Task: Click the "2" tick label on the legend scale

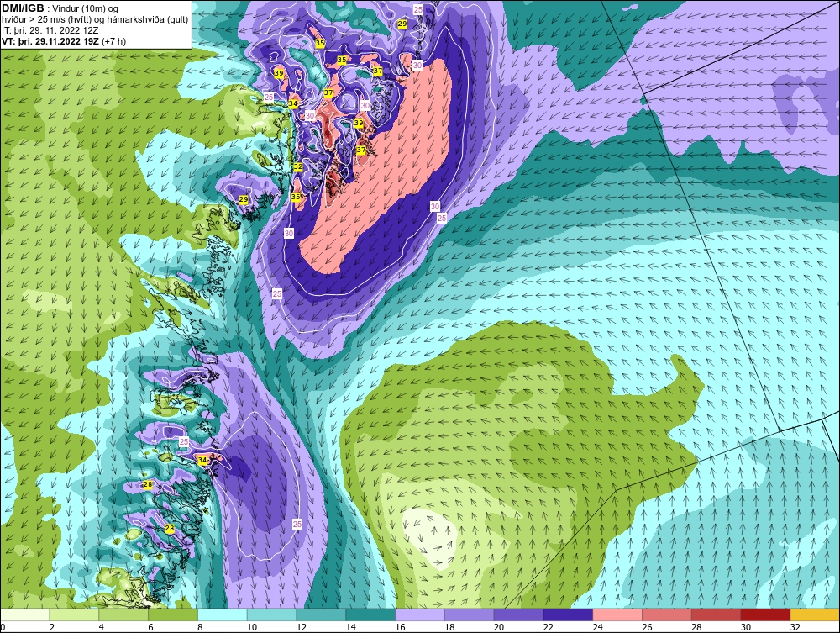Action: [x=52, y=627]
